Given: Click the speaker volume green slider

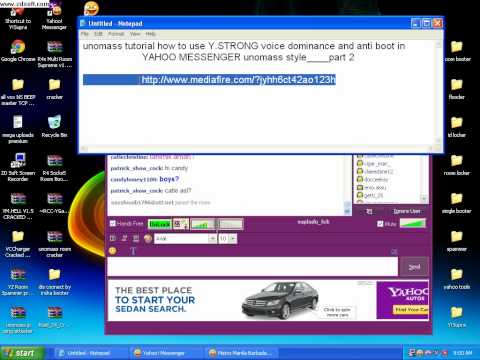Looking at the screenshot, I should (x=413, y=223).
